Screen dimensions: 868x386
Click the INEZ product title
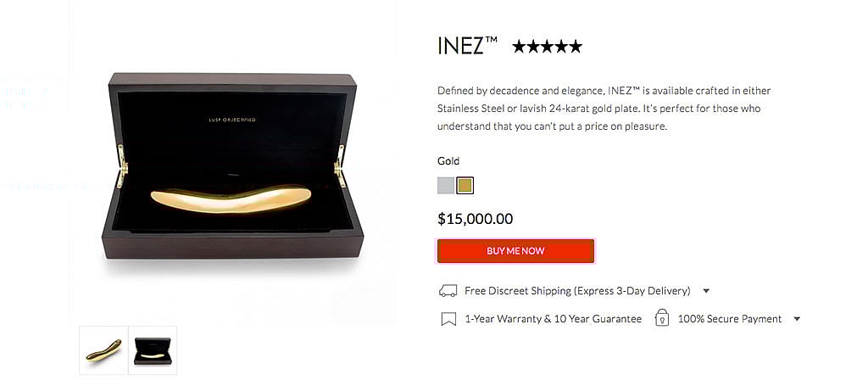(467, 46)
